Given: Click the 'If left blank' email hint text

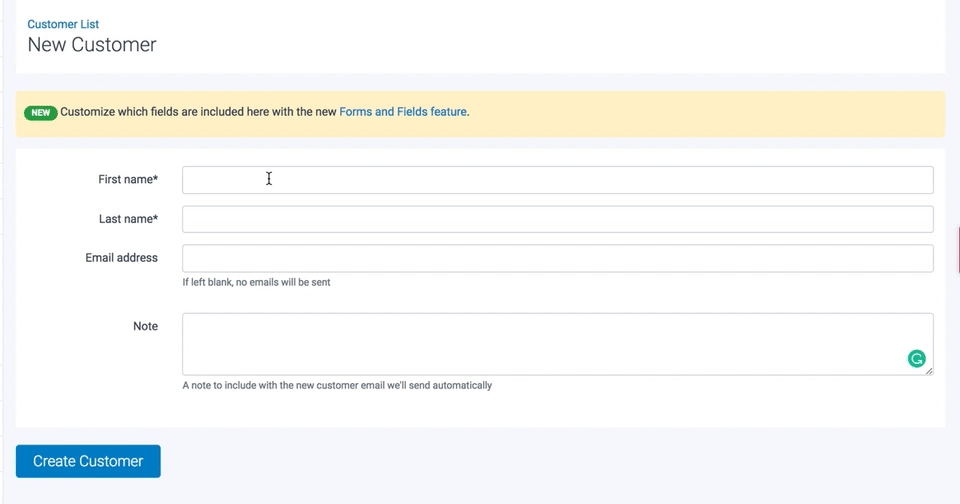Looking at the screenshot, I should pyautogui.click(x=256, y=282).
